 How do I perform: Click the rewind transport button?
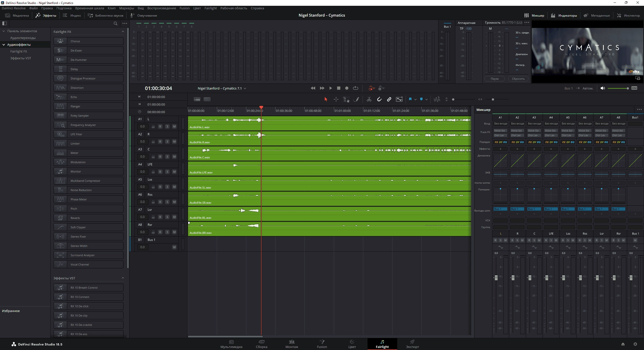[x=313, y=88]
